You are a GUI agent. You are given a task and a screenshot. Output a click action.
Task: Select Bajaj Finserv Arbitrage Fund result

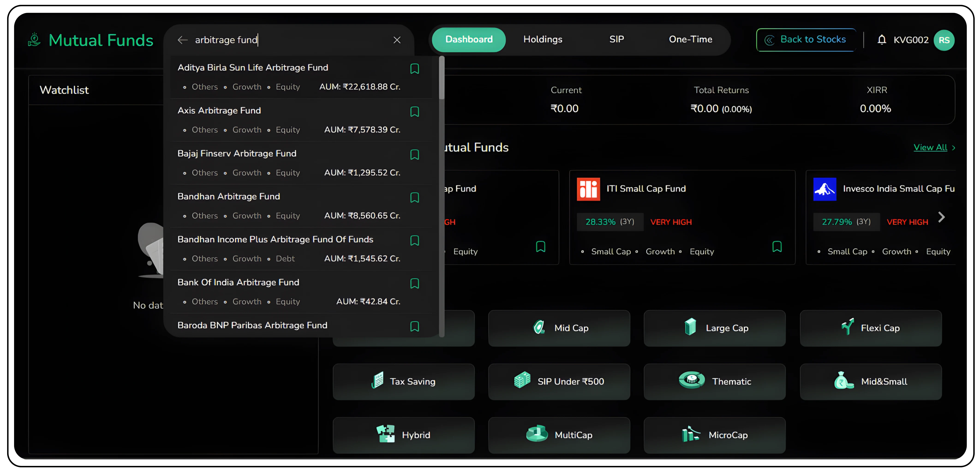[x=301, y=163]
